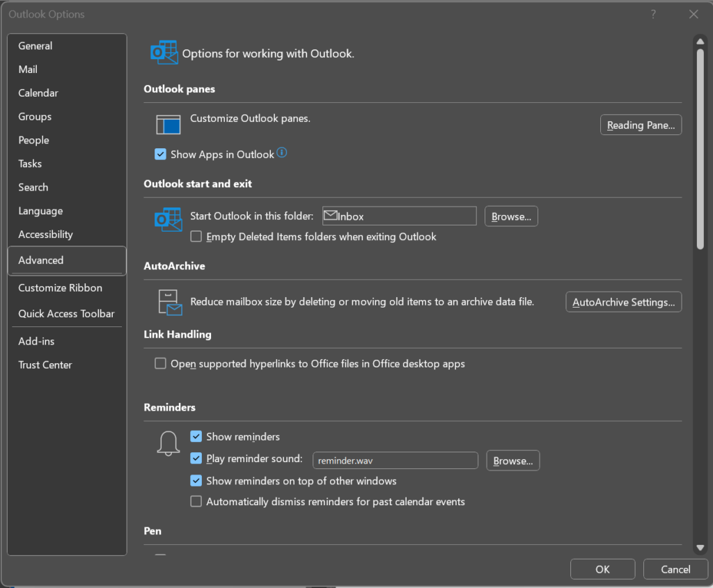Image resolution: width=713 pixels, height=588 pixels.
Task: Go to the Quick Access Toolbar category
Action: click(67, 314)
